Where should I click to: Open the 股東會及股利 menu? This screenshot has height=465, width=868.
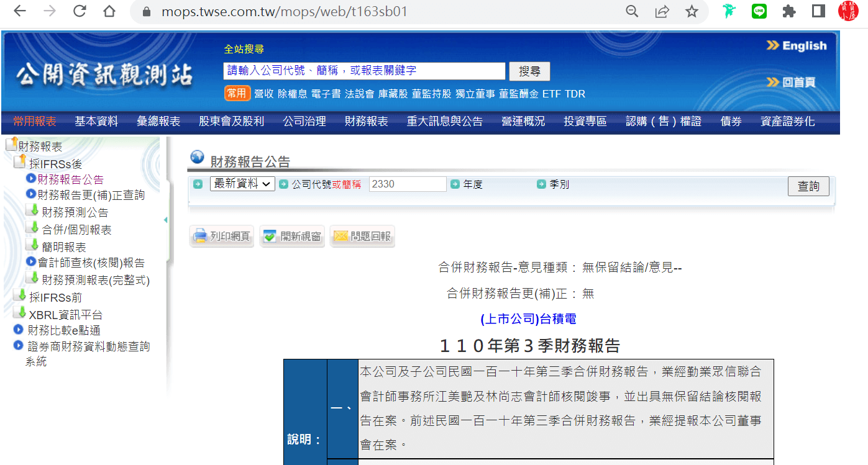[232, 122]
